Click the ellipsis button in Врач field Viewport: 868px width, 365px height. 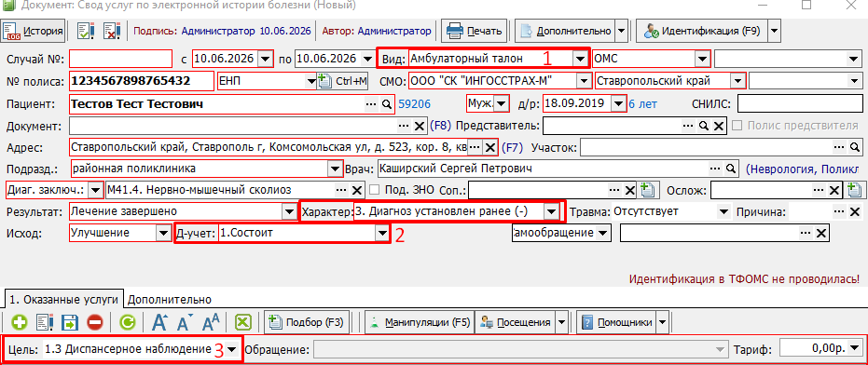715,169
